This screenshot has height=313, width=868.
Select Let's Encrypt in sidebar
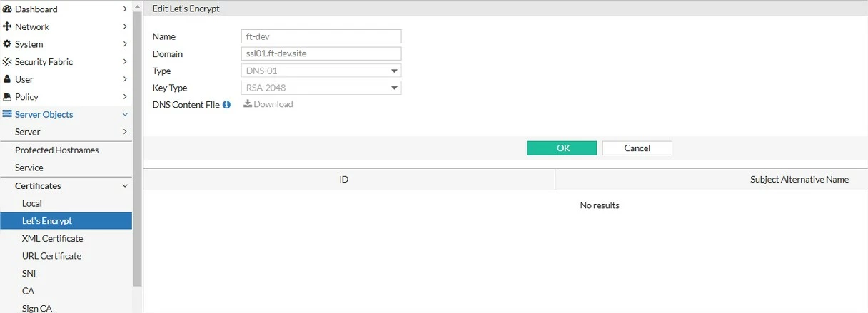pyautogui.click(x=66, y=221)
